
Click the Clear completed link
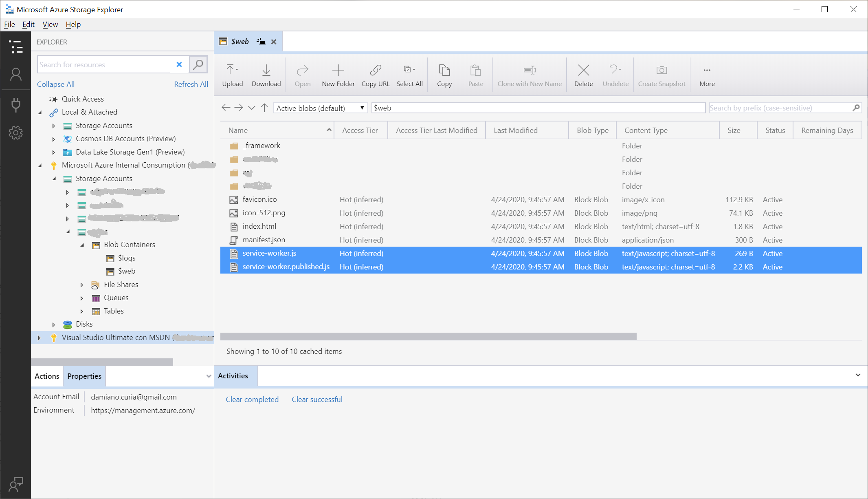point(252,399)
